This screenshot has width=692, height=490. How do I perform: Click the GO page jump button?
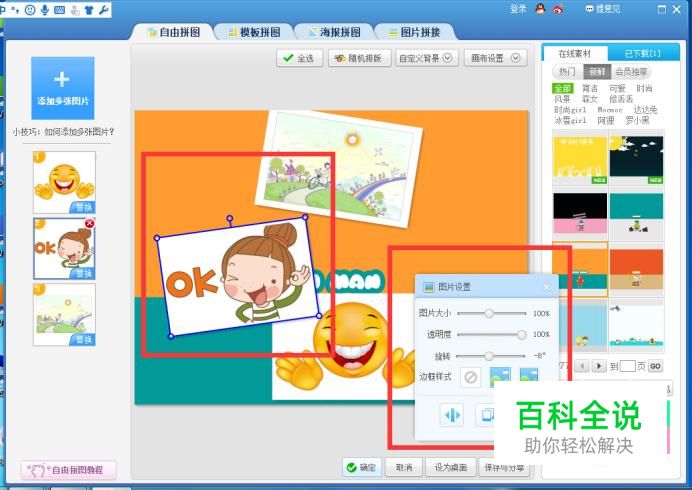(655, 366)
